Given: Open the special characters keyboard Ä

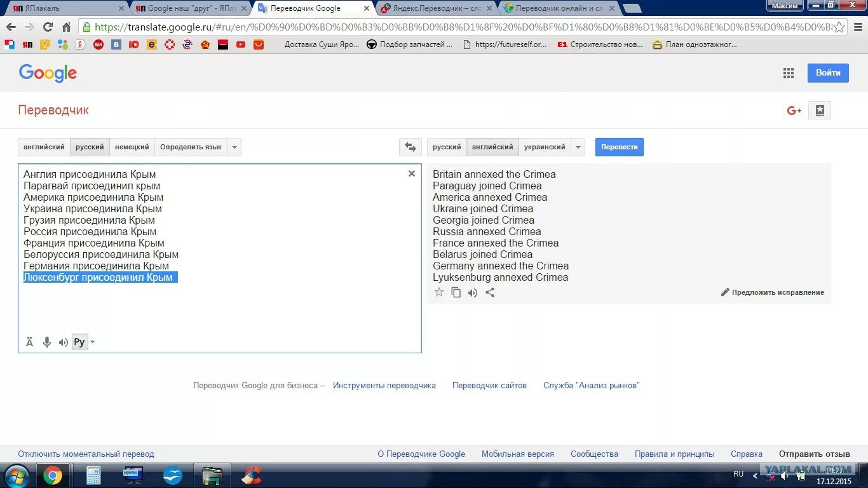Looking at the screenshot, I should tap(29, 342).
